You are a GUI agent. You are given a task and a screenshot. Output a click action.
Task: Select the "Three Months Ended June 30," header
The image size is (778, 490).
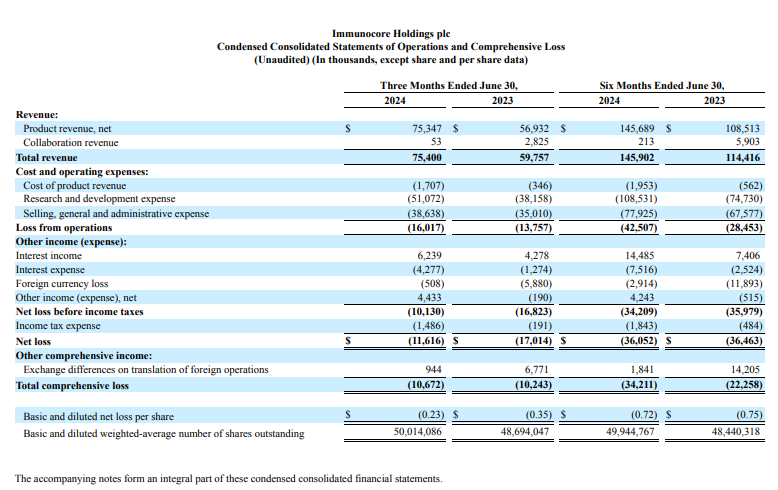pos(449,85)
